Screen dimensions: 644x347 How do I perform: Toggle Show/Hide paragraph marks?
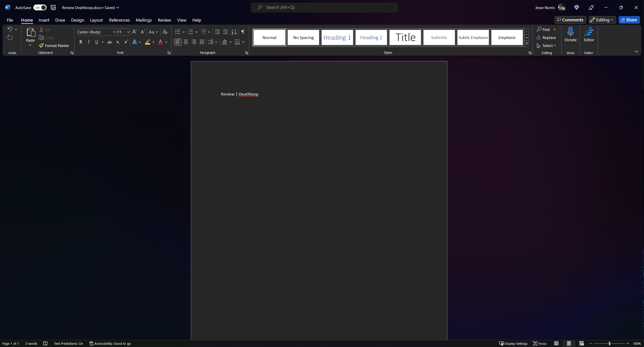243,32
